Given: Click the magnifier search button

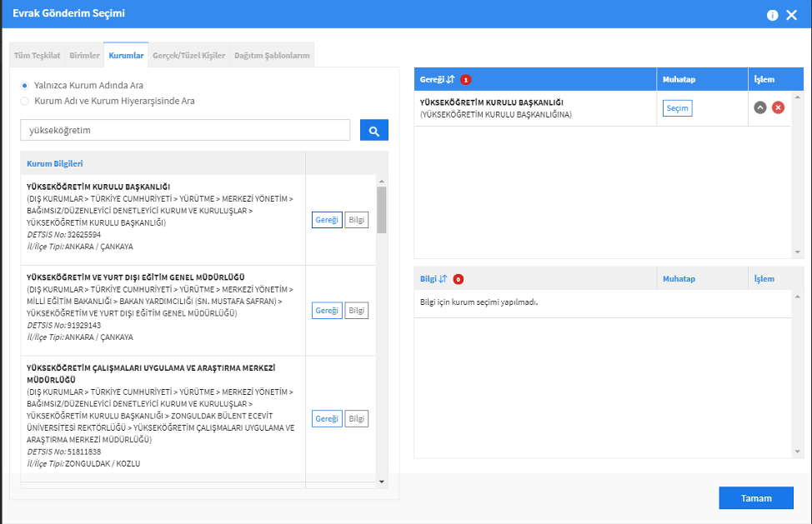Looking at the screenshot, I should (x=373, y=130).
